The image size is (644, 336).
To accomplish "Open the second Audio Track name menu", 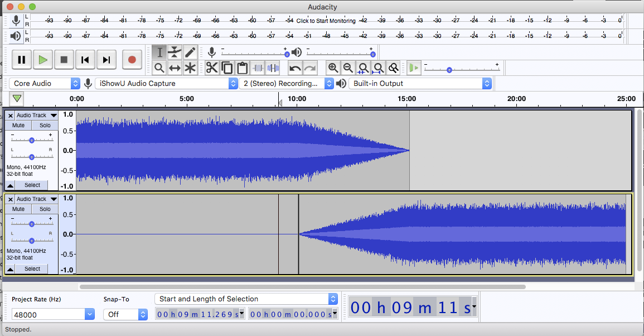I will 37,199.
